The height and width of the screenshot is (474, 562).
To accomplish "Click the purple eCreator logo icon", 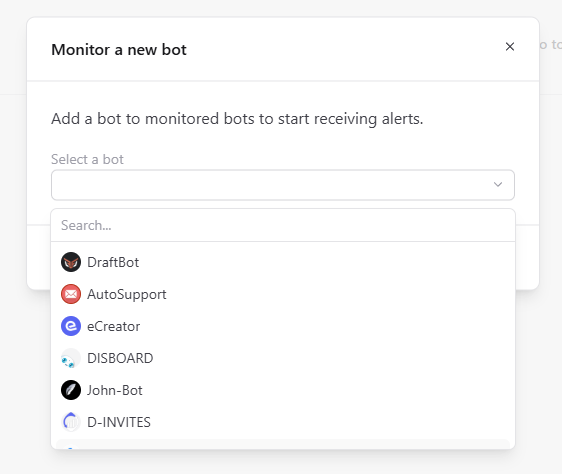I will tap(71, 326).
